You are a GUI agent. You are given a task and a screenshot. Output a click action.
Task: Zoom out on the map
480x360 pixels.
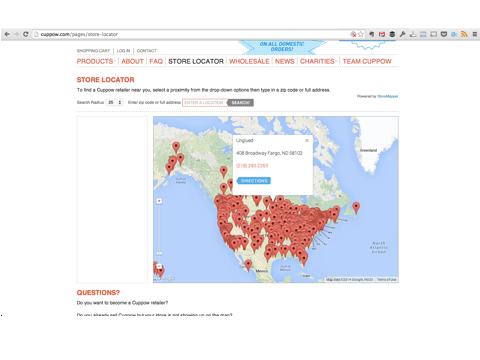coord(159,266)
